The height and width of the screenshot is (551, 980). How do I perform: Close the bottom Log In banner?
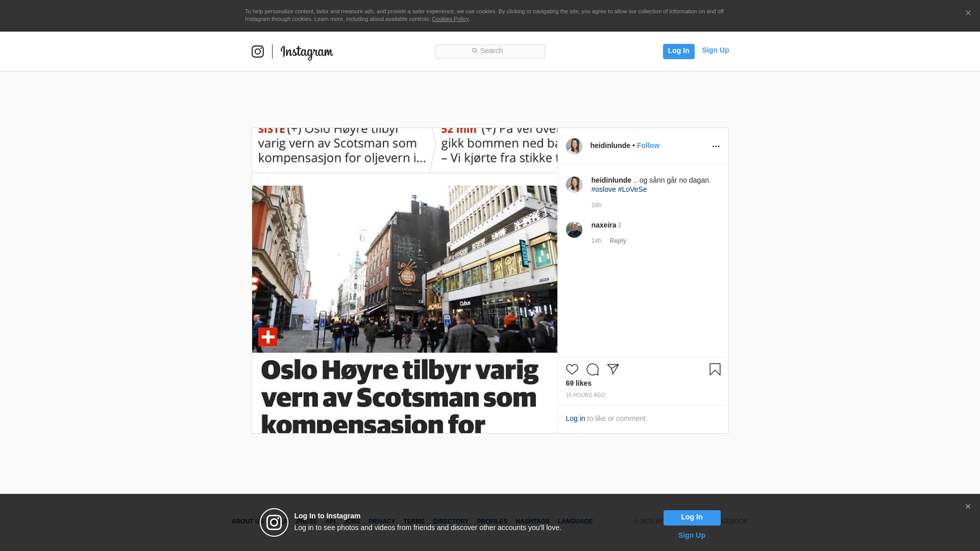pyautogui.click(x=968, y=507)
